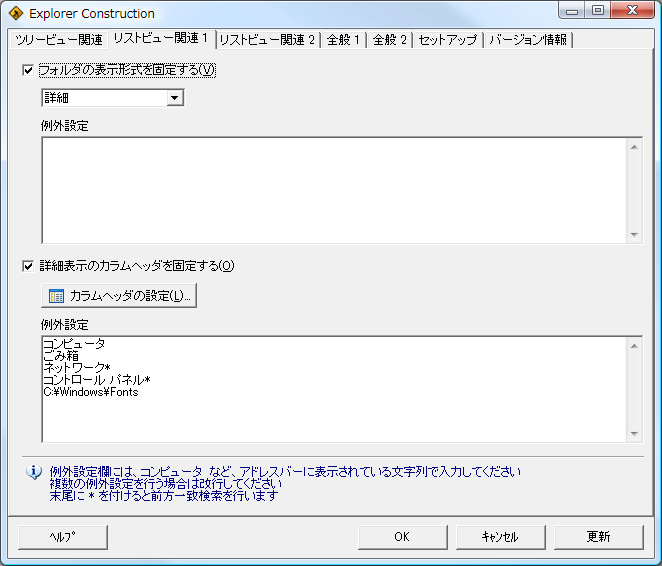Close the Explorer Construction dialog
The image size is (662, 566).
click(632, 11)
